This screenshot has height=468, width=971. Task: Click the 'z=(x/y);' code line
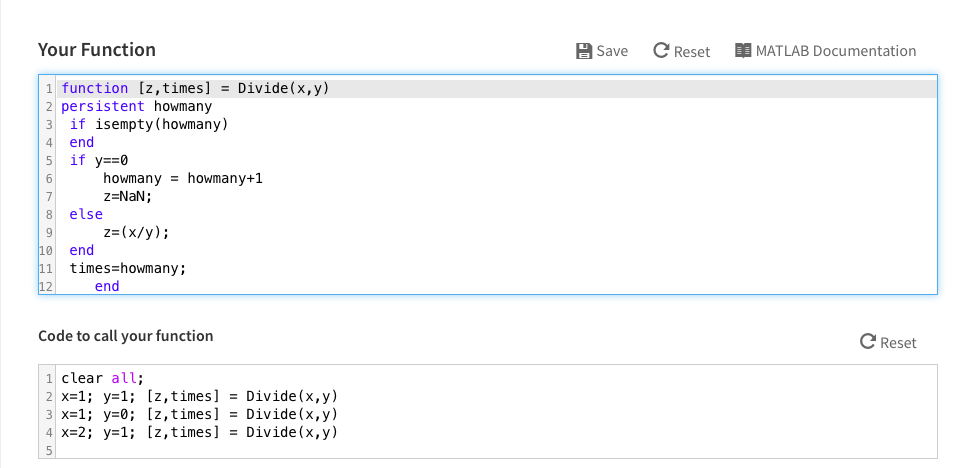click(496, 232)
